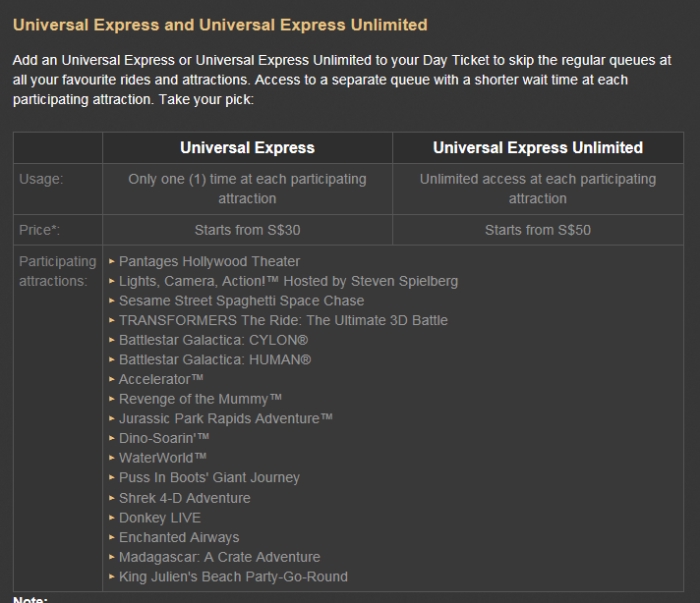Click the 'WaterWorld' attraction item
The width and height of the screenshot is (700, 603).
[x=163, y=457]
